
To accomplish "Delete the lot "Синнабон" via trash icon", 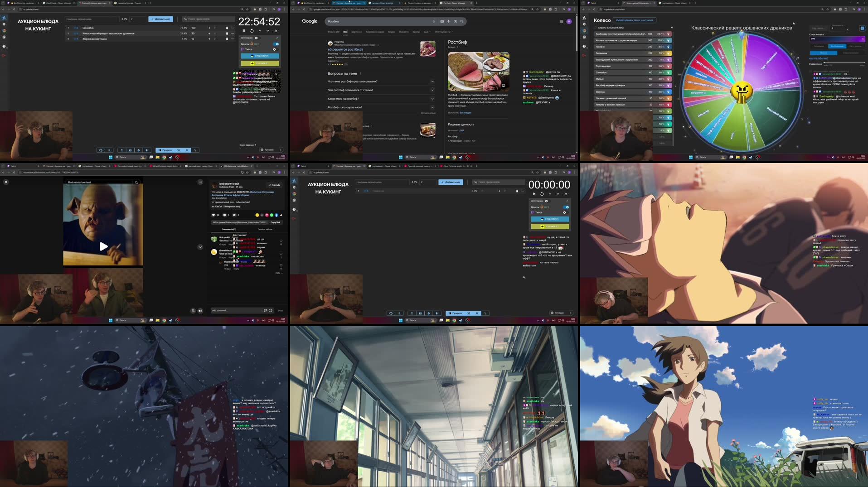I will (227, 28).
